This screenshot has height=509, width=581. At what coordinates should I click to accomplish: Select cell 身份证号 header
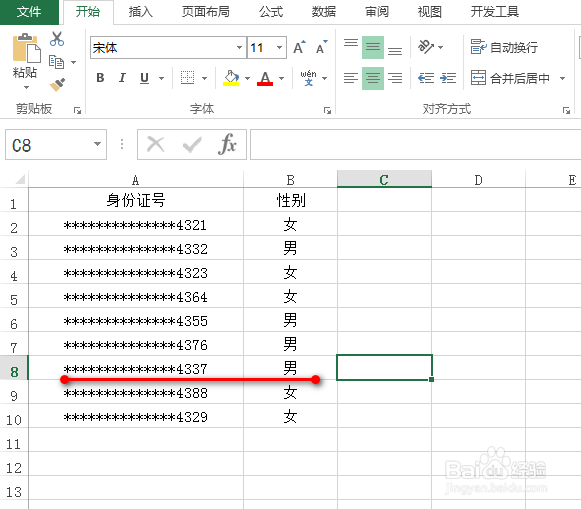pos(136,200)
